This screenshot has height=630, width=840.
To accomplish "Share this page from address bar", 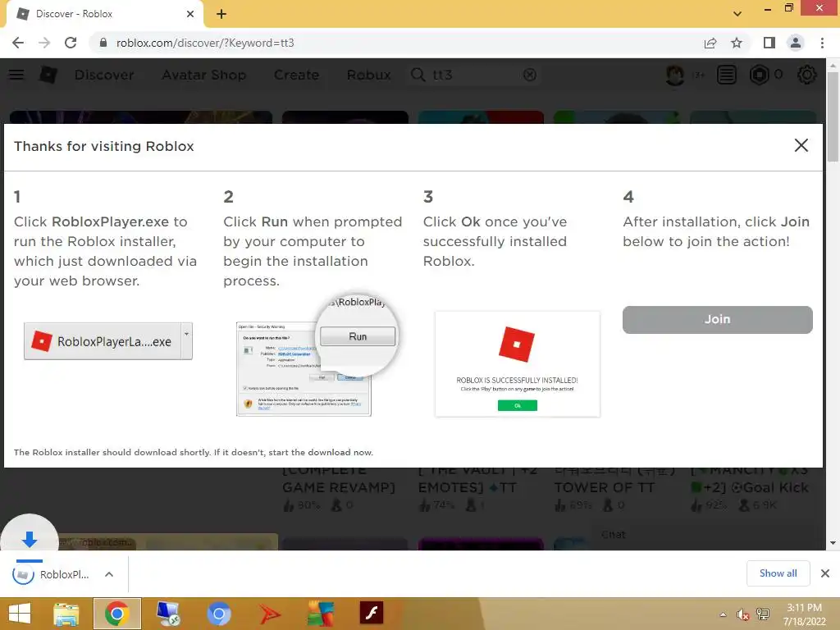I will click(710, 43).
